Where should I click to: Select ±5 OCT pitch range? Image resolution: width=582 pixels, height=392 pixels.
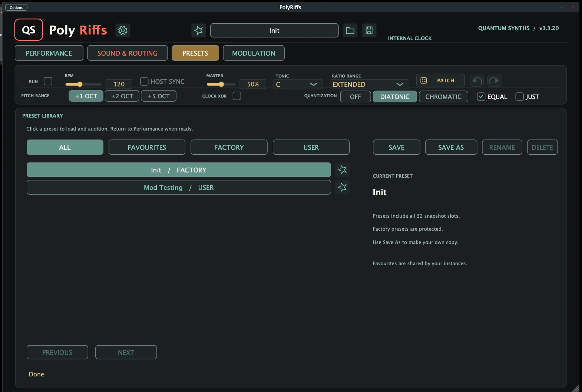click(x=159, y=96)
